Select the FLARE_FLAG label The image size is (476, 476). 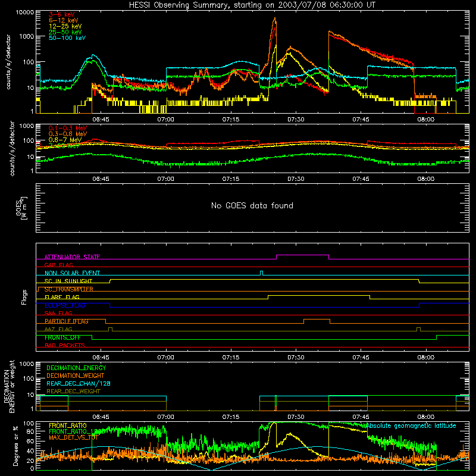click(62, 297)
